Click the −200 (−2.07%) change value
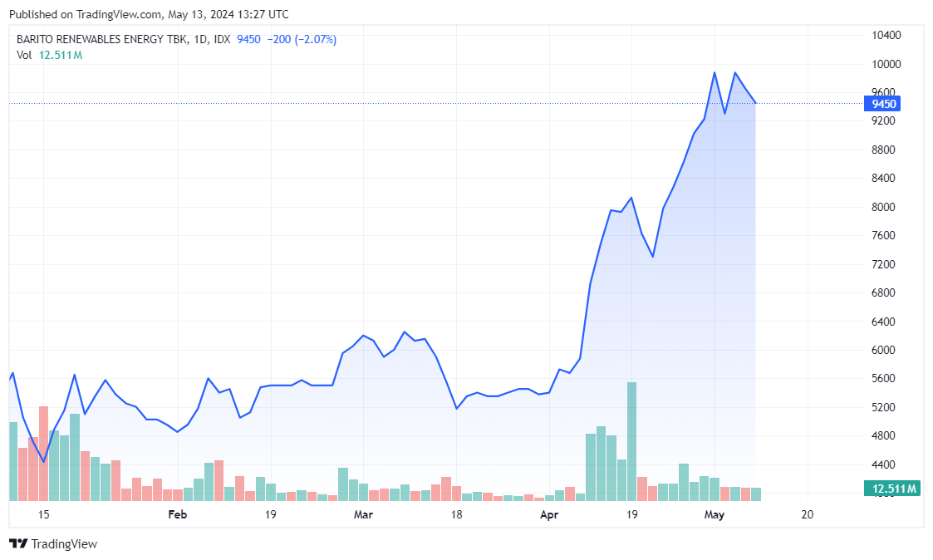The width and height of the screenshot is (933, 560). click(302, 39)
